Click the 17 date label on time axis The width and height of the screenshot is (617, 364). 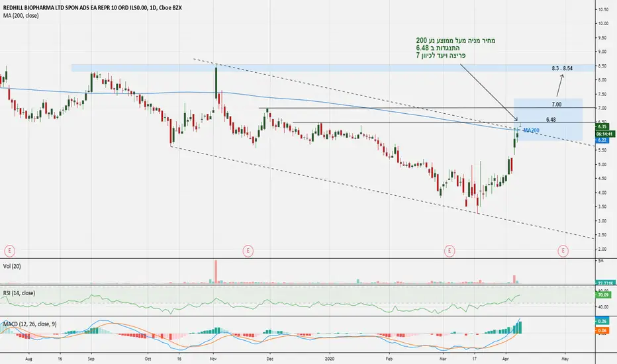(x=475, y=359)
